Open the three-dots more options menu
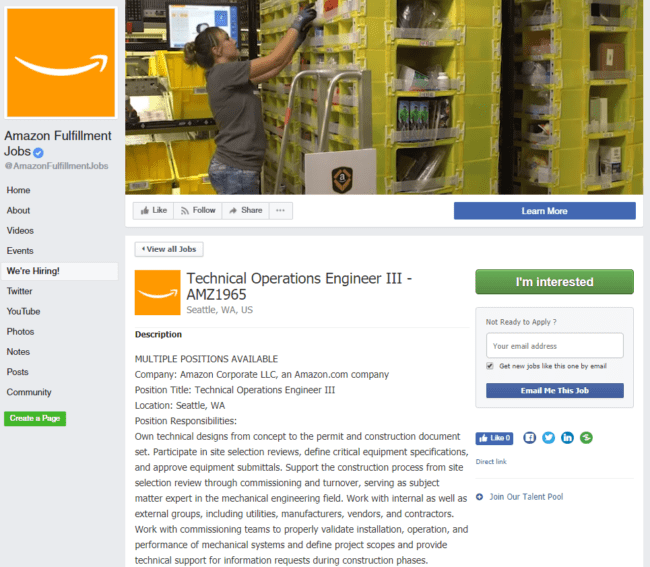The height and width of the screenshot is (567, 650). tap(281, 211)
